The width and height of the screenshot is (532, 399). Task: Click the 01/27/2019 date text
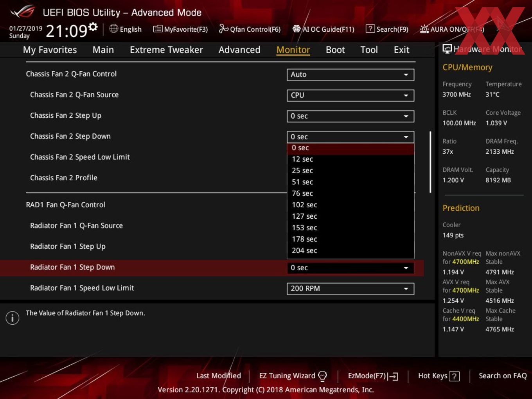click(26, 28)
